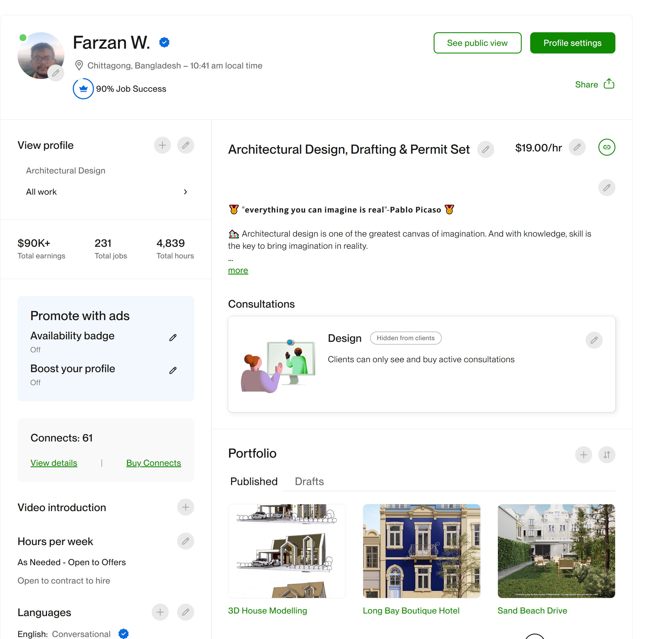672x639 pixels.
Task: Expand the All work profile row
Action: pyautogui.click(x=106, y=192)
